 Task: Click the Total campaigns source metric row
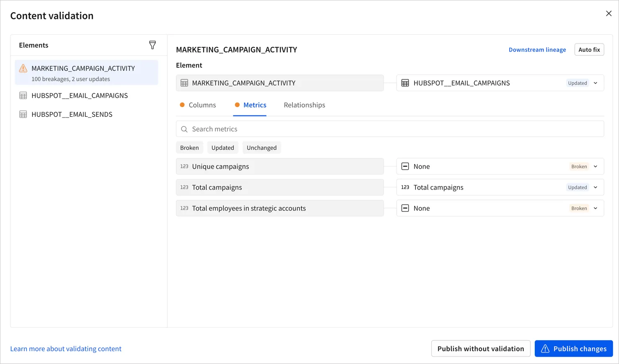(280, 187)
